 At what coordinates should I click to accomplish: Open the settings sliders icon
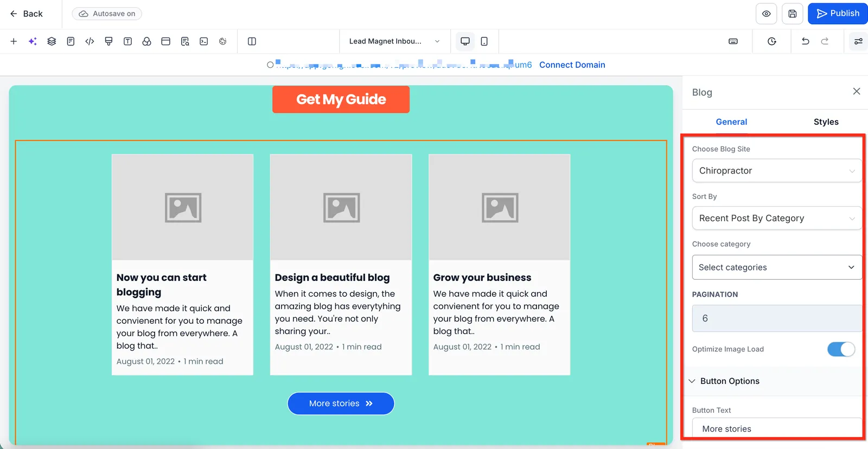(x=858, y=41)
